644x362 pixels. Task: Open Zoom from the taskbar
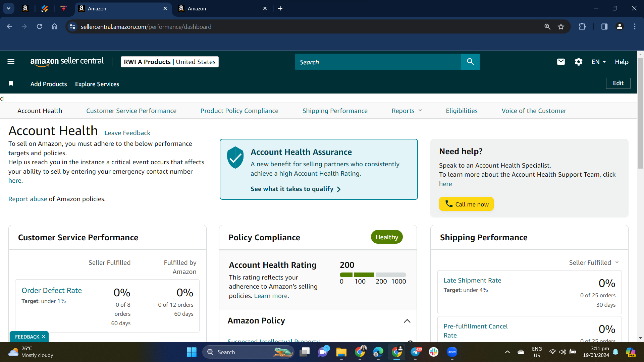pyautogui.click(x=452, y=352)
